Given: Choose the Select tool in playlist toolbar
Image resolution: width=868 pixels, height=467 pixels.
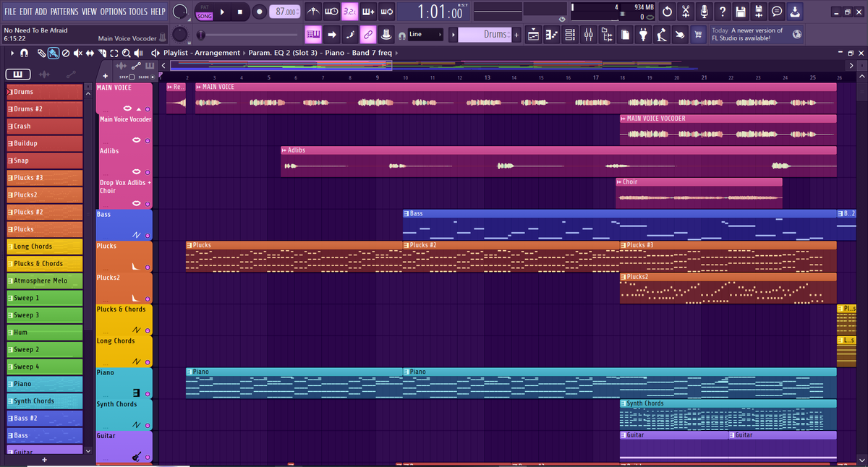Looking at the screenshot, I should point(114,53).
